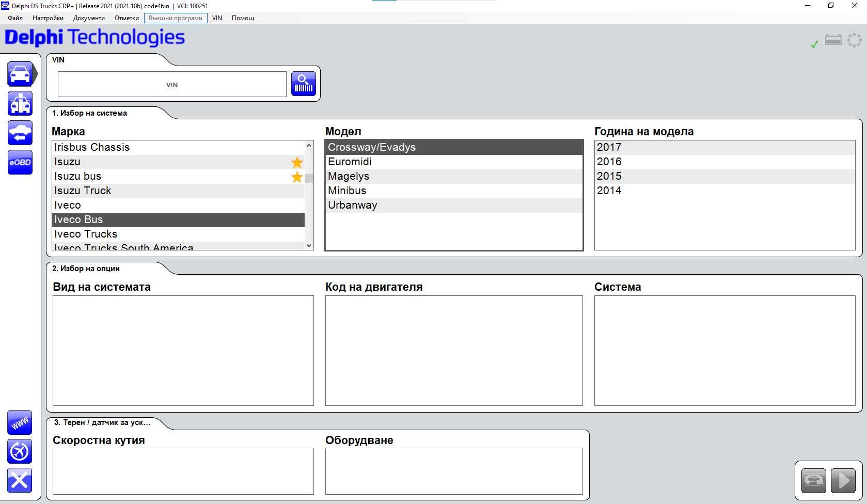Image resolution: width=867 pixels, height=504 pixels.
Task: Select Isuzu bus brand
Action: pyautogui.click(x=178, y=176)
